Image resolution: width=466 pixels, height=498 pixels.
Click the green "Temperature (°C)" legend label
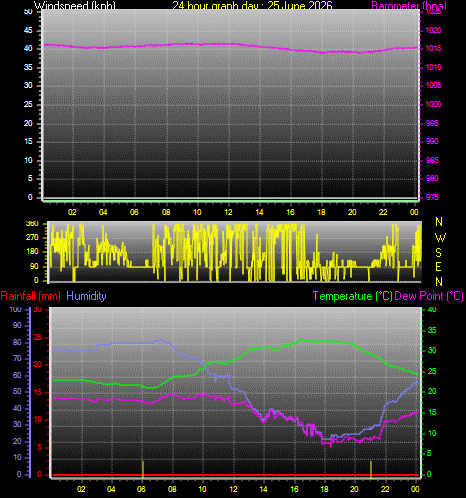[352, 296]
